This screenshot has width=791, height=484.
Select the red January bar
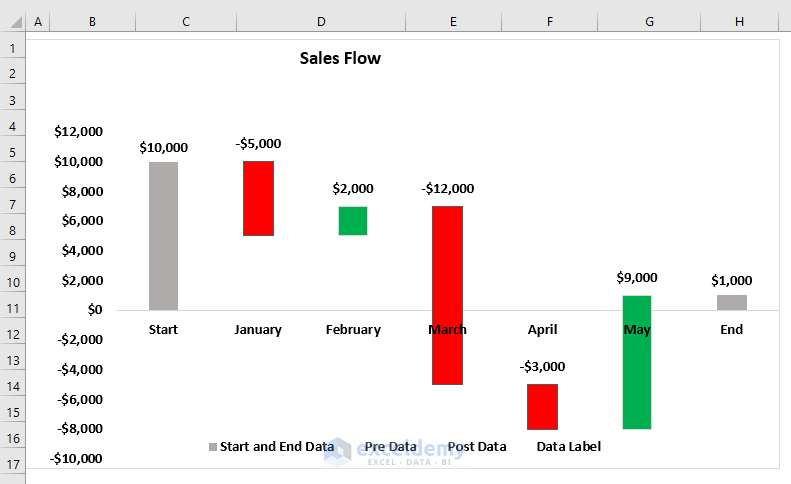(x=258, y=198)
